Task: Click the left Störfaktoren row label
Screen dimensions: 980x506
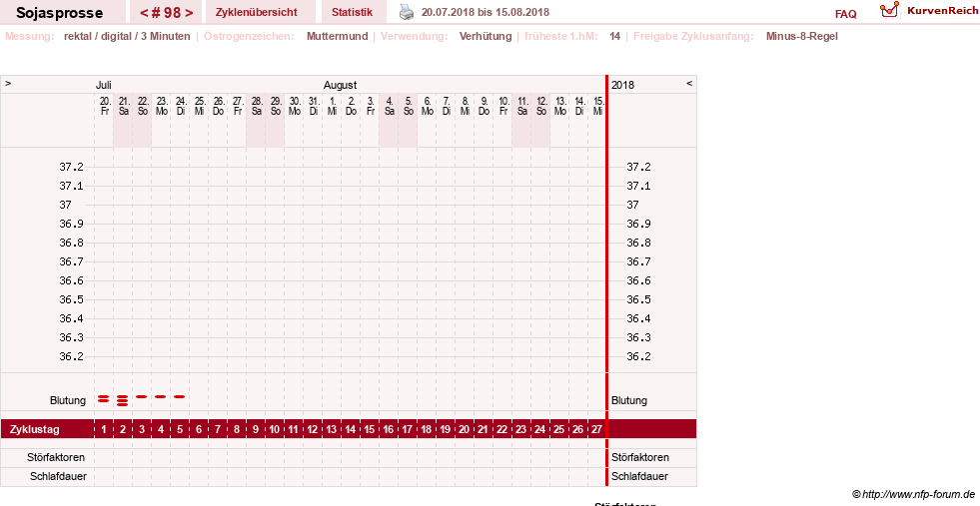Action: 56,457
